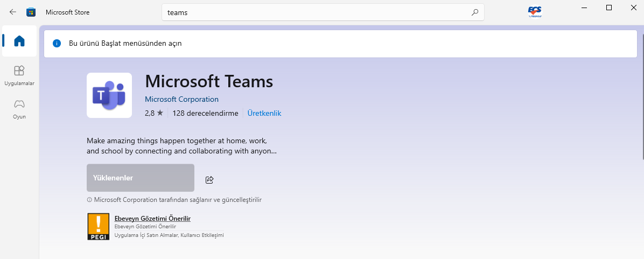Open the Uygulamalar section in sidebar
Image resolution: width=644 pixels, height=259 pixels.
click(x=19, y=75)
